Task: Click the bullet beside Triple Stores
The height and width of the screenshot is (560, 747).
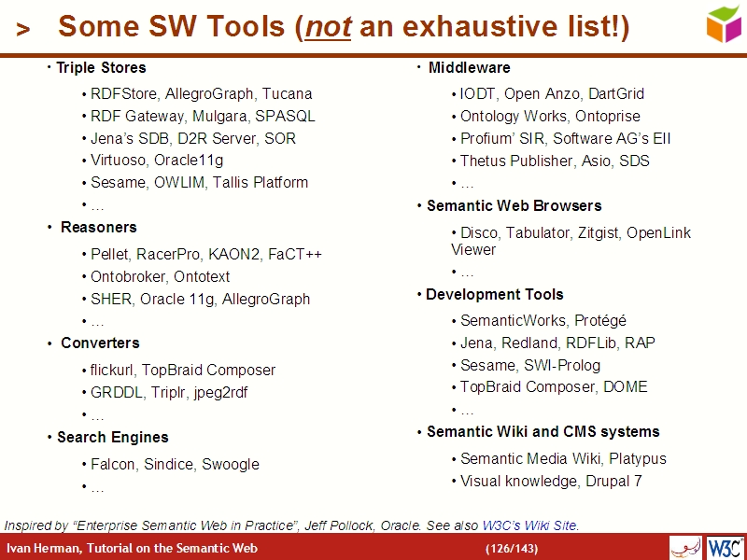Action: pyautogui.click(x=48, y=67)
